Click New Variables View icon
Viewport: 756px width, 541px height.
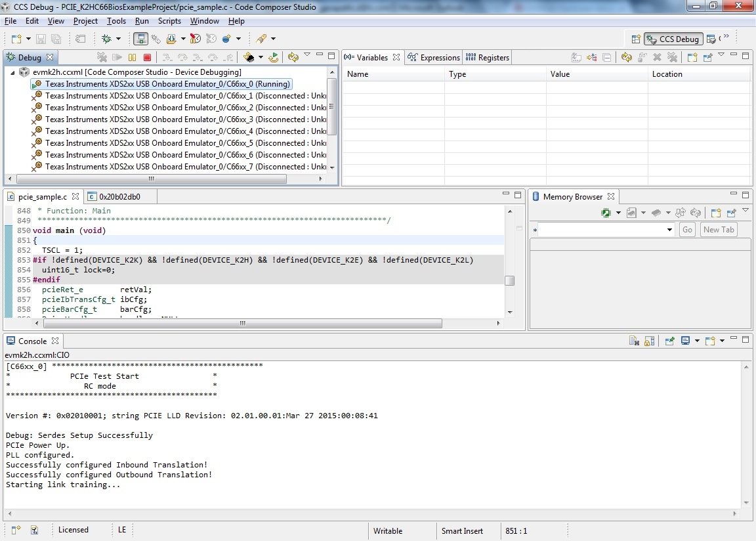click(x=692, y=57)
